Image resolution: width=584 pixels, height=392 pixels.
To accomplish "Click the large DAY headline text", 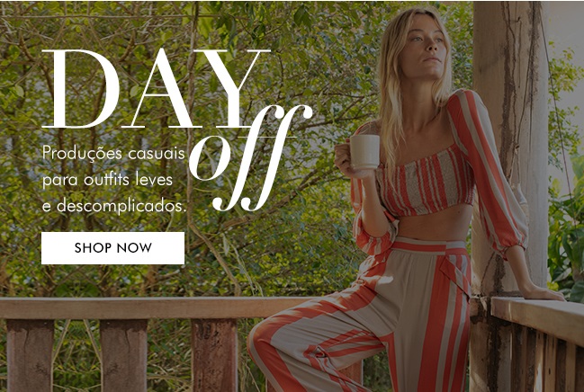I will [x=156, y=89].
